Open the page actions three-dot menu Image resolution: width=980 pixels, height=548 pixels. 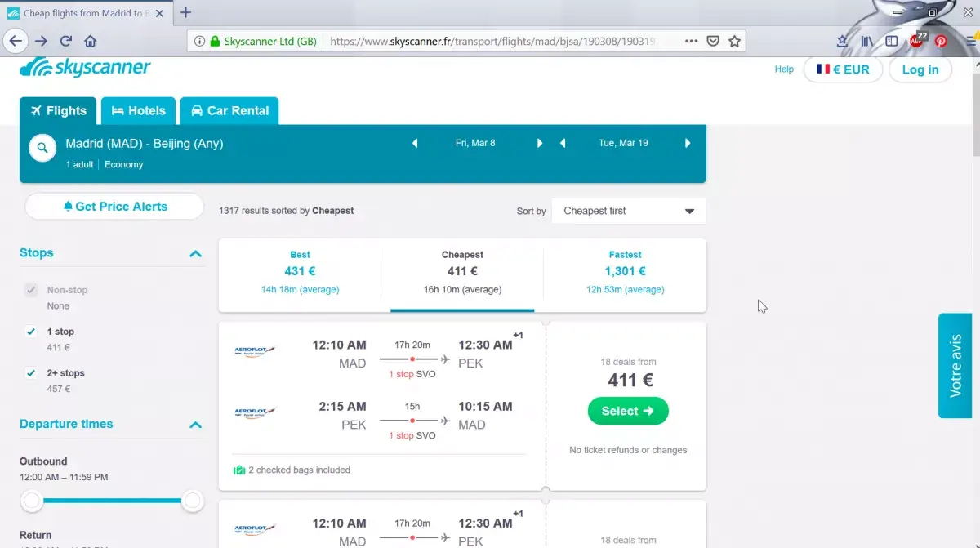coord(691,41)
